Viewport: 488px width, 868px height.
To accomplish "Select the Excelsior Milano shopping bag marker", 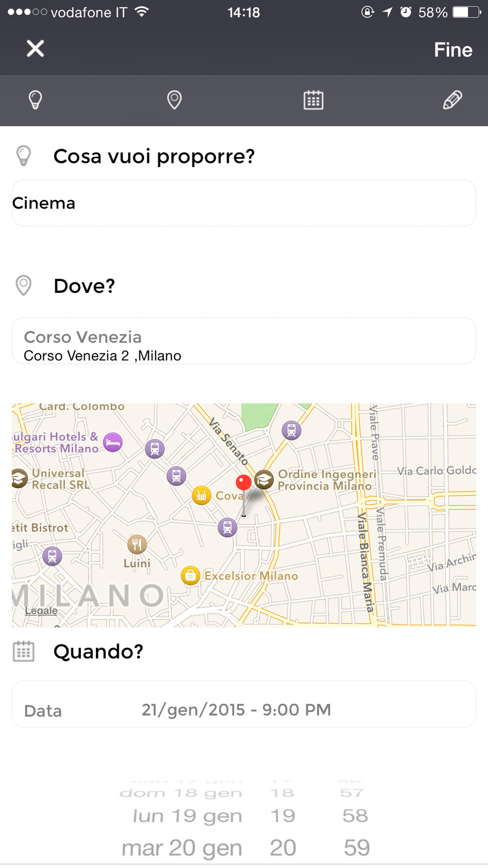I will [190, 575].
